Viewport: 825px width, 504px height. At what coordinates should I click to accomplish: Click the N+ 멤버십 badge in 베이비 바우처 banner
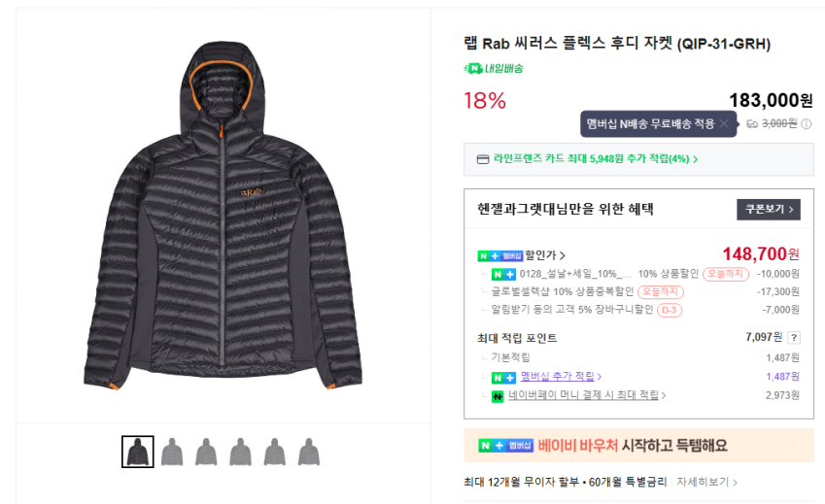pos(505,446)
